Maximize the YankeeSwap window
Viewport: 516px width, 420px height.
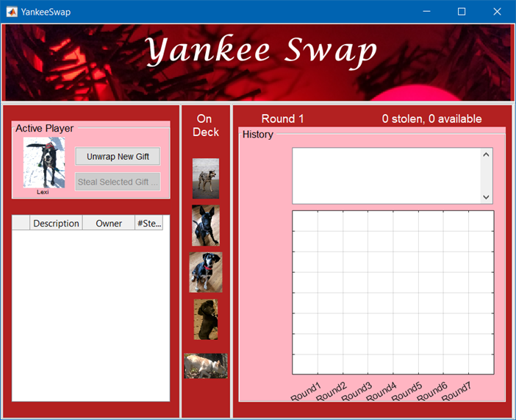click(462, 11)
